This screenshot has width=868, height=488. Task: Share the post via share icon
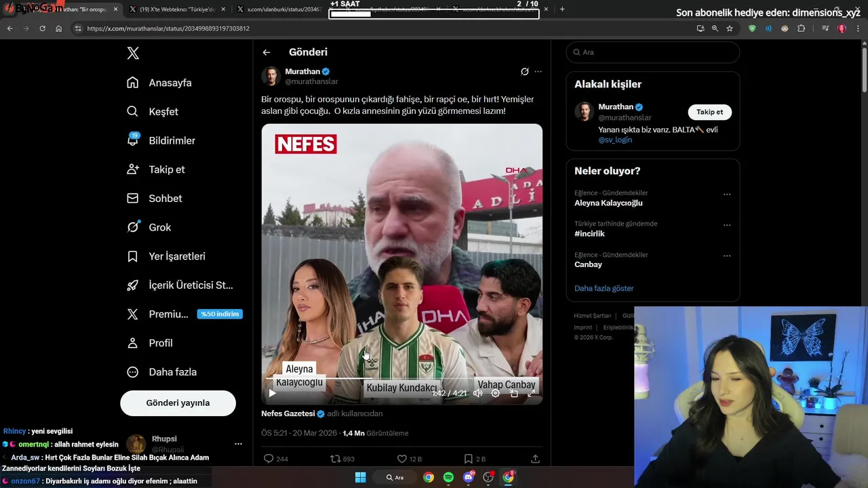tap(535, 459)
